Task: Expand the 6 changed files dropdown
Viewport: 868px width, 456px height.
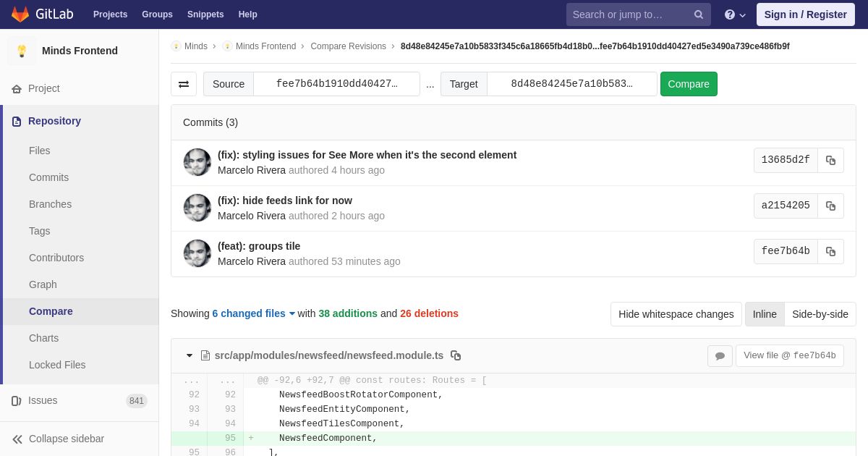Action: (253, 313)
